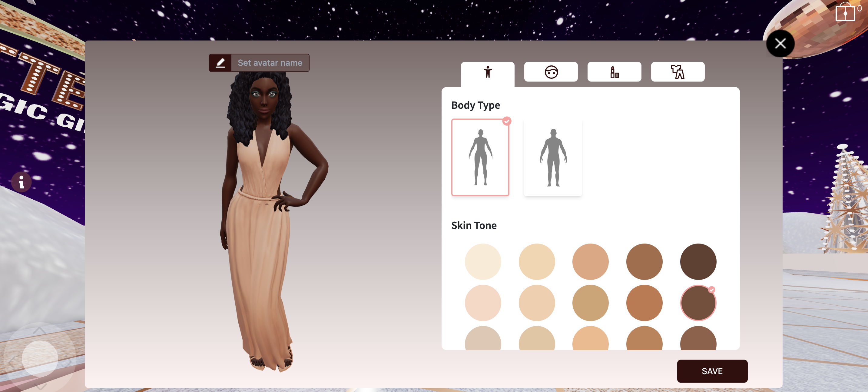
Task: Click the joystick center knob
Action: [40, 358]
